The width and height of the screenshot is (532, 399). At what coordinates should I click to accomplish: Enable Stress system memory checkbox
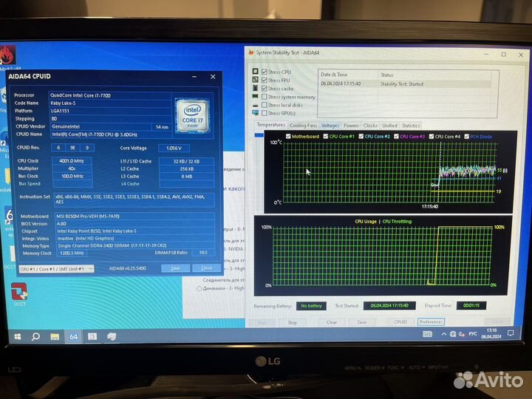(265, 97)
